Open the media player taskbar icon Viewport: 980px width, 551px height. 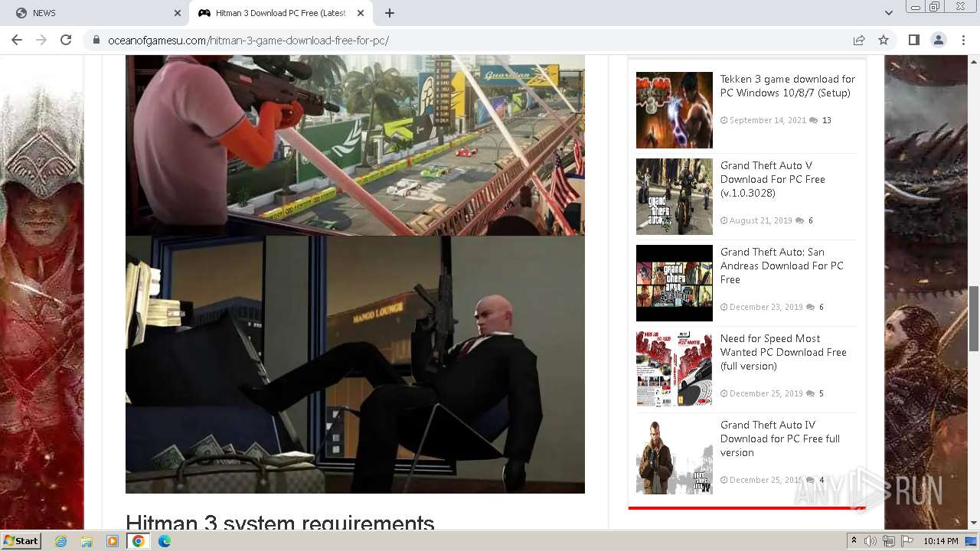pos(113,541)
